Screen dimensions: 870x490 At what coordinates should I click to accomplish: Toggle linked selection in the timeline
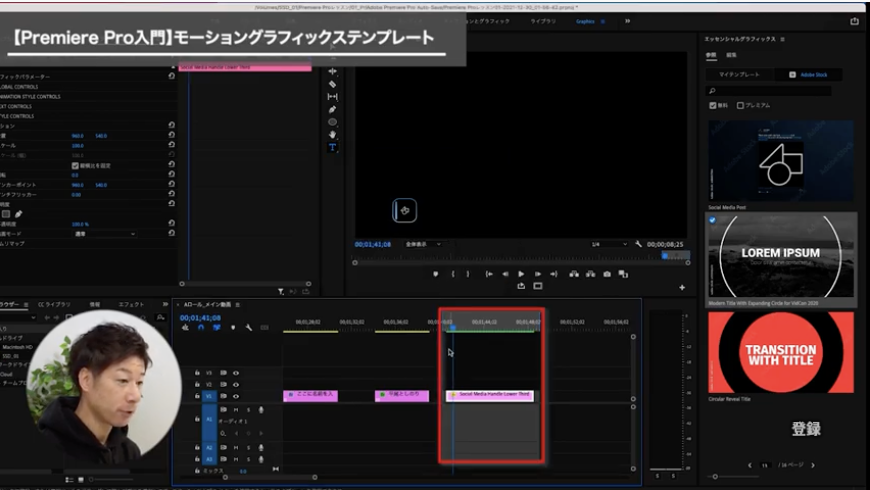pyautogui.click(x=216, y=327)
